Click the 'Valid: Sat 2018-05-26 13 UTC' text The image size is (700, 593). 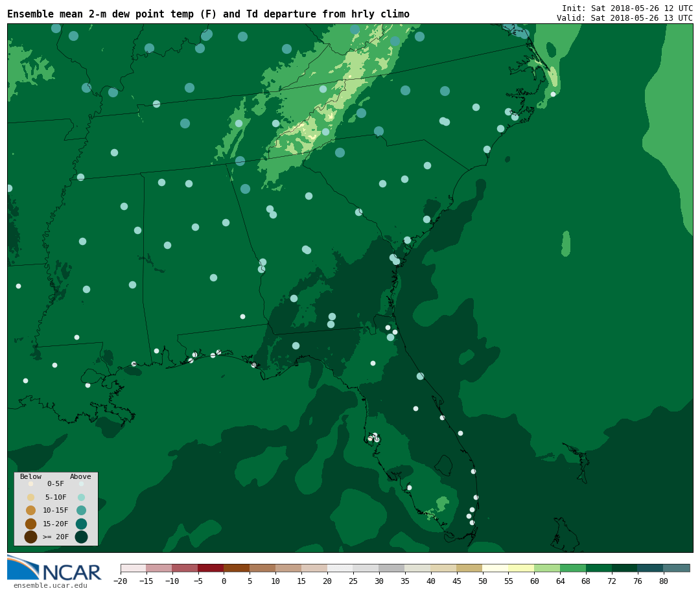click(625, 18)
